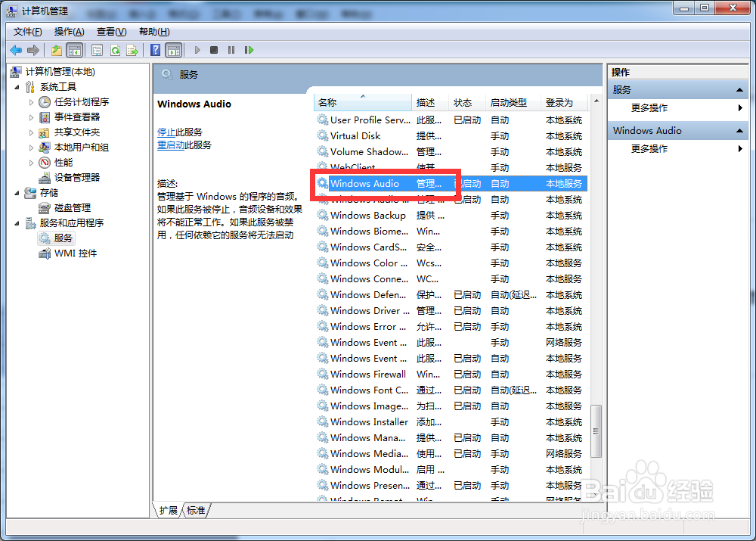Screen dimensions: 756x541
Task: Select 任务计划程序 clock icon in tree
Action: click(x=45, y=102)
